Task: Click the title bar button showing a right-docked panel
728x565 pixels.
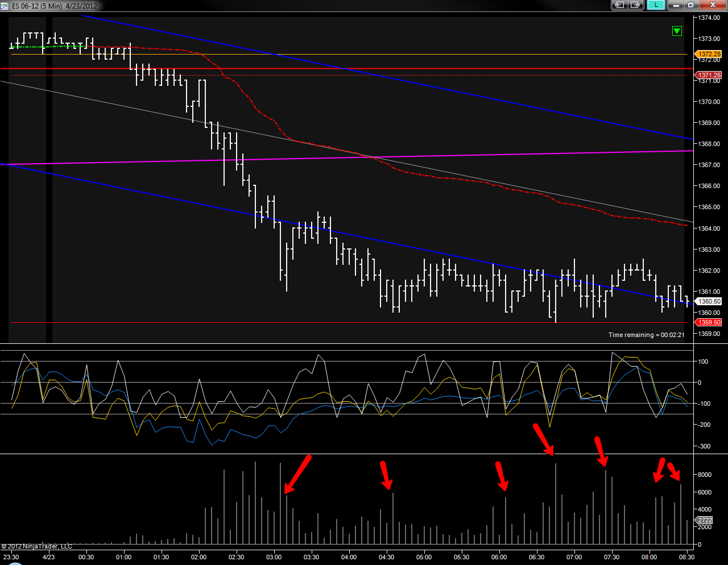Action: pyautogui.click(x=635, y=5)
